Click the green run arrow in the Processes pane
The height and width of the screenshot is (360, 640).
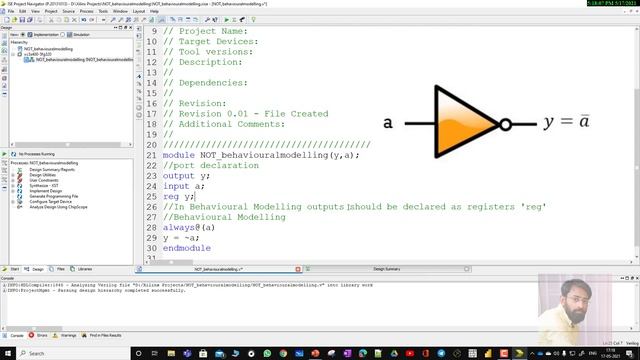pos(4,154)
